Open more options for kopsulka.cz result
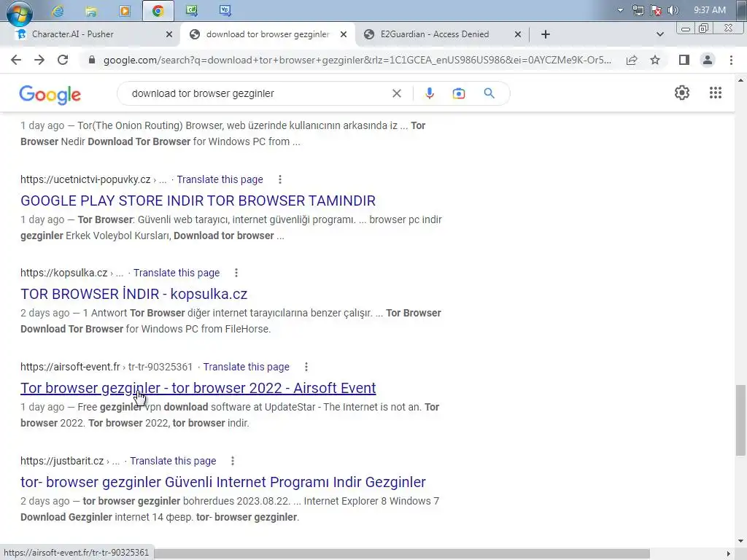Image resolution: width=747 pixels, height=560 pixels. pyautogui.click(x=236, y=273)
